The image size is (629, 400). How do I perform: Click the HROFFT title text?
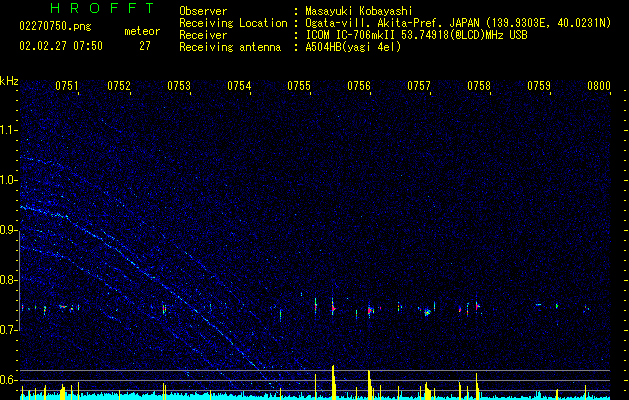click(x=102, y=8)
